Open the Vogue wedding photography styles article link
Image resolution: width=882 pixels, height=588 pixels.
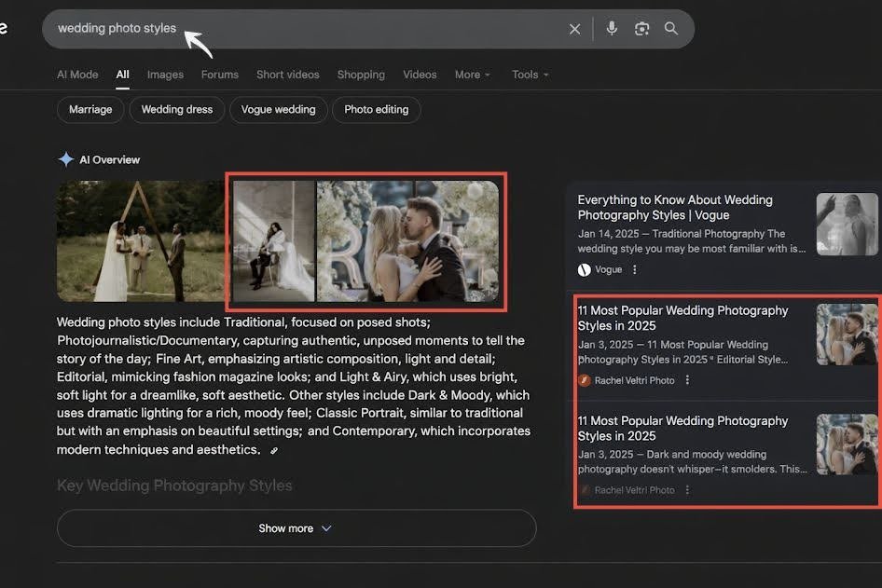pyautogui.click(x=674, y=207)
